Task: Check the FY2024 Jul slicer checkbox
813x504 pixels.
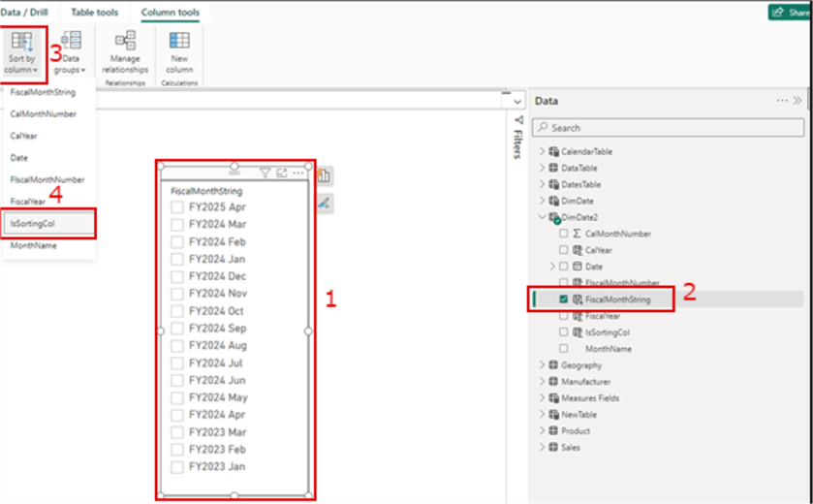Action: tap(176, 362)
